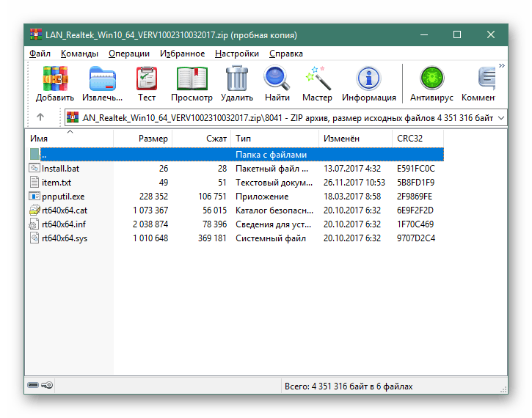This screenshot has width=532, height=418.
Task: Open the Избранное menu
Action: 182,54
